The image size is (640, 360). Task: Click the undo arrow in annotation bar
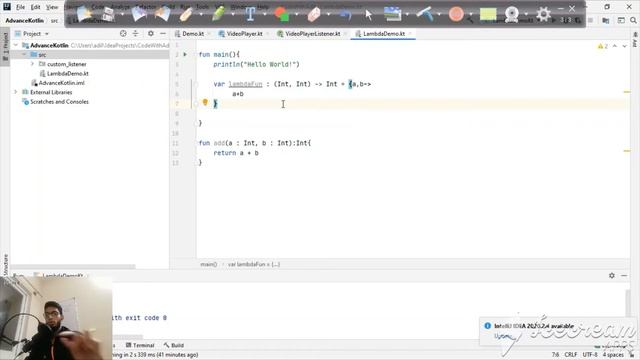coord(345,15)
